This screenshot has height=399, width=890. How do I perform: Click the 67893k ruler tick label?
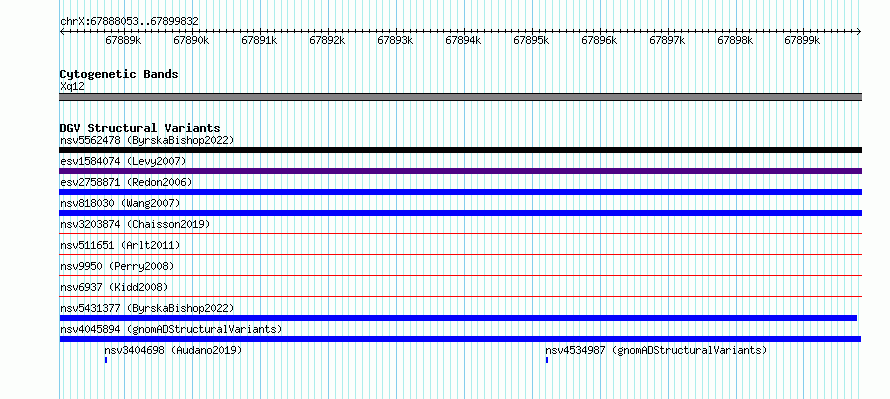click(396, 40)
